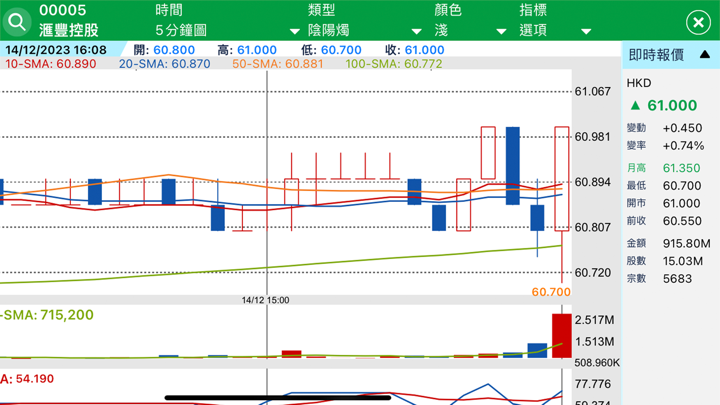
Task: Tap the blue 20-SMA legend label
Action: pyautogui.click(x=164, y=64)
